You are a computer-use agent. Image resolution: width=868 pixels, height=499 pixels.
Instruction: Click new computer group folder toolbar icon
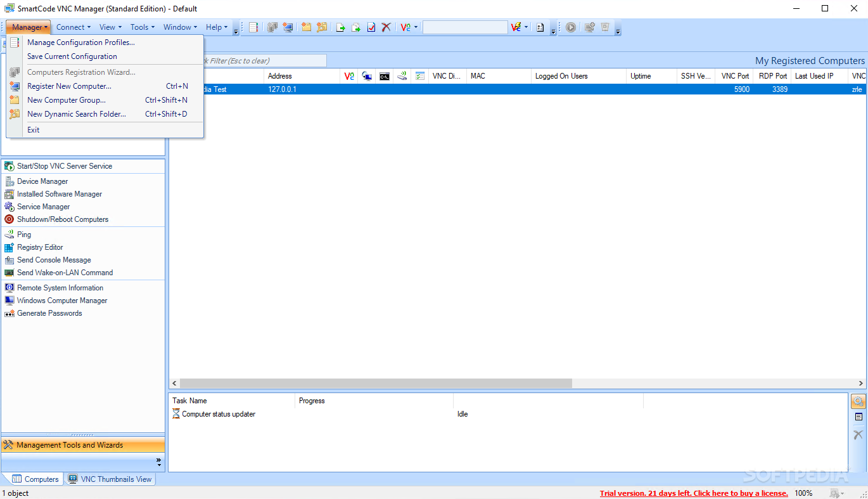[x=307, y=27]
